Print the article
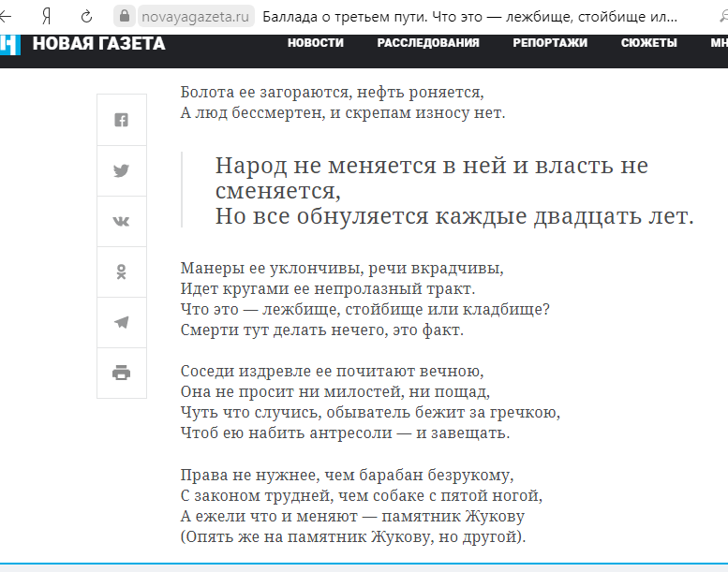The height and width of the screenshot is (572, 728). coord(122,373)
